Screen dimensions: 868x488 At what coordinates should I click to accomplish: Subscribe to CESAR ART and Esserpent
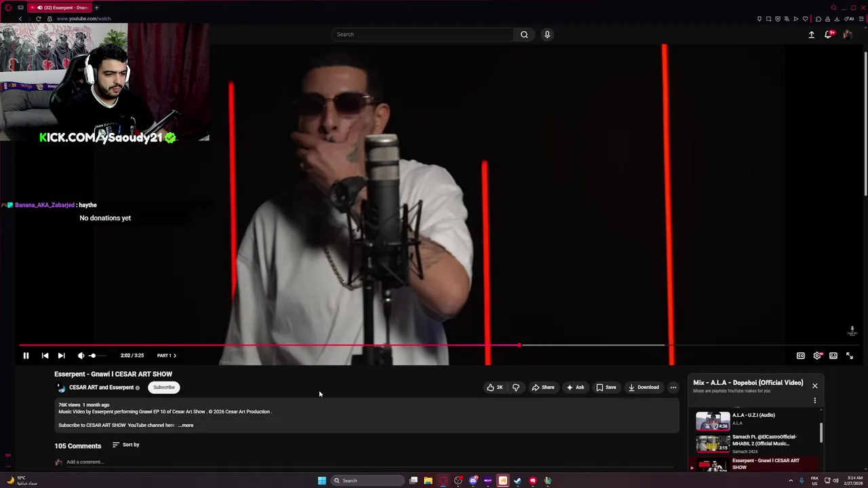(163, 387)
